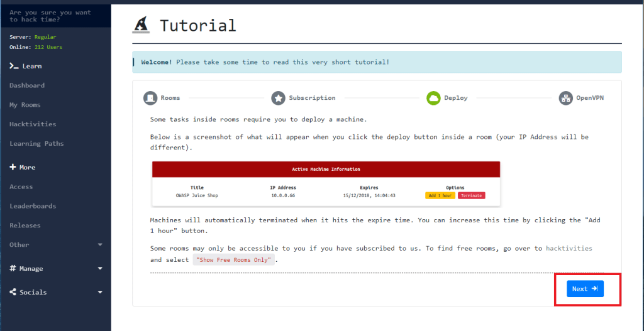Click the Subscription star icon
Viewport: 644px width, 331px height.
click(278, 98)
